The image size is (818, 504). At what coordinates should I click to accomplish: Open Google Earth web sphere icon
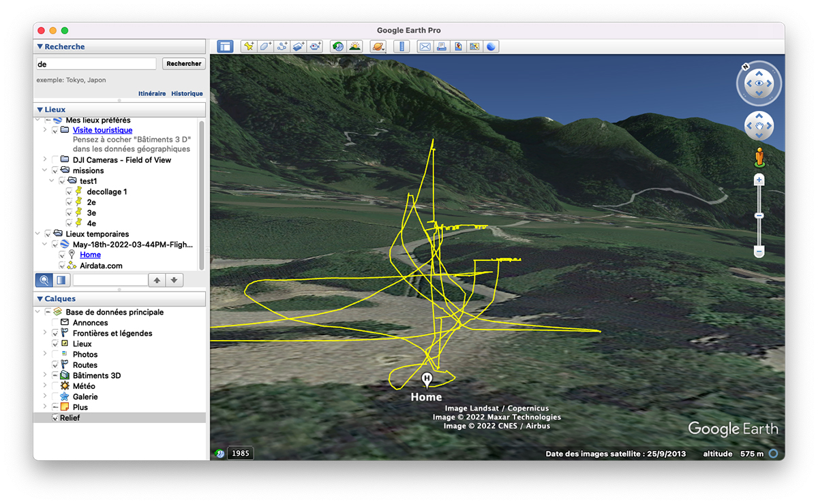pos(491,46)
